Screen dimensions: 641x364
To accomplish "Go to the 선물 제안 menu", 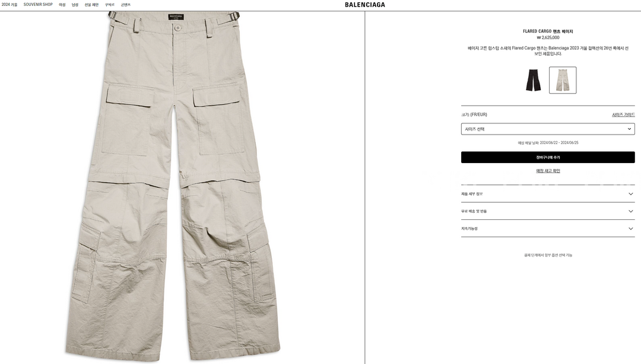I will tap(91, 5).
